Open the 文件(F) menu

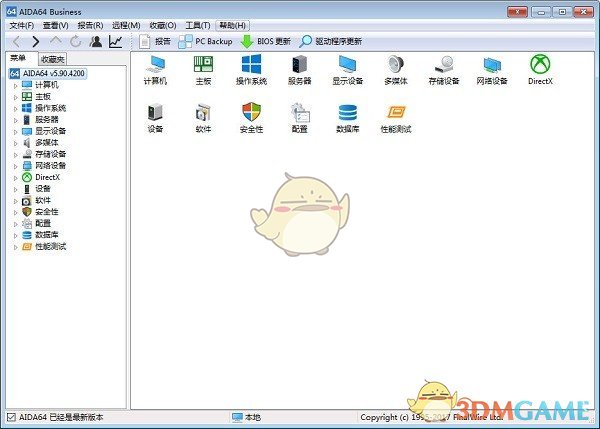(x=21, y=25)
